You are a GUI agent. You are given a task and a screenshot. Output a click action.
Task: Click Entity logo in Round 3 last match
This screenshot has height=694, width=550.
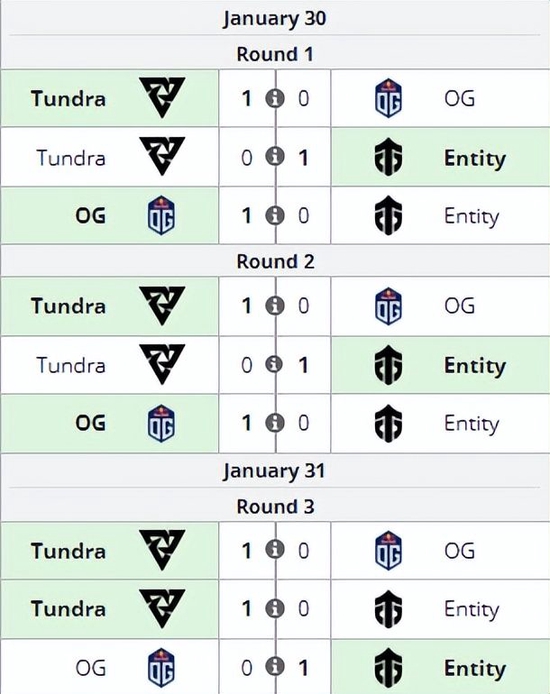[x=388, y=667]
